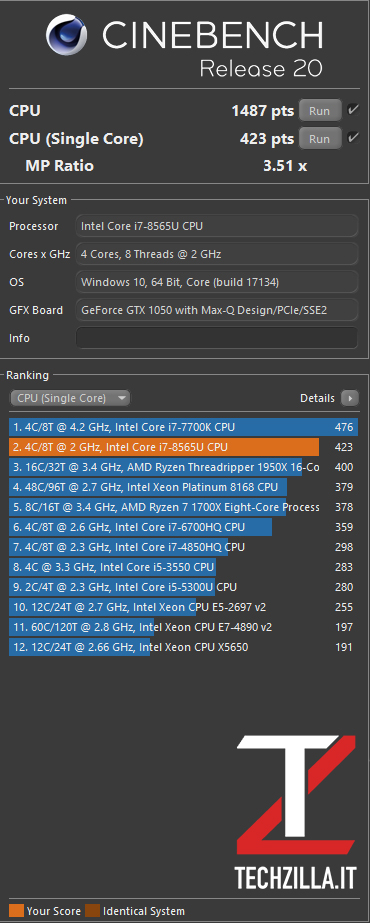Select the Core i5-3550 ranking row
370x923 pixels.
pyautogui.click(x=184, y=567)
